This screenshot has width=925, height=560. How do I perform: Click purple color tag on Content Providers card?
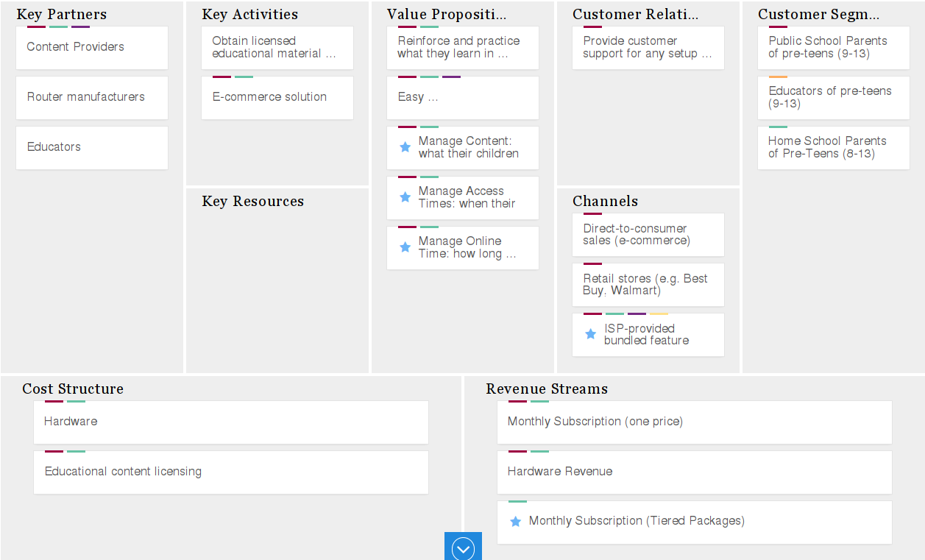pyautogui.click(x=80, y=27)
